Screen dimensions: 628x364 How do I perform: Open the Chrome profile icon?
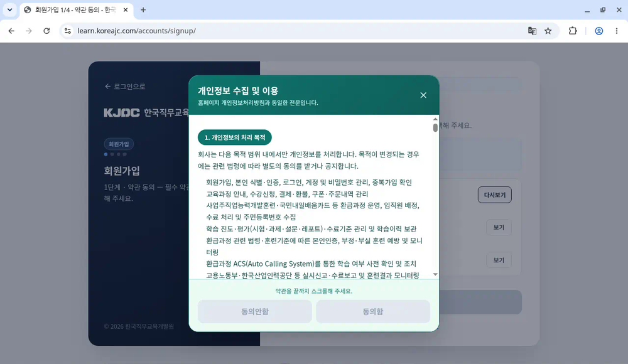pyautogui.click(x=598, y=31)
